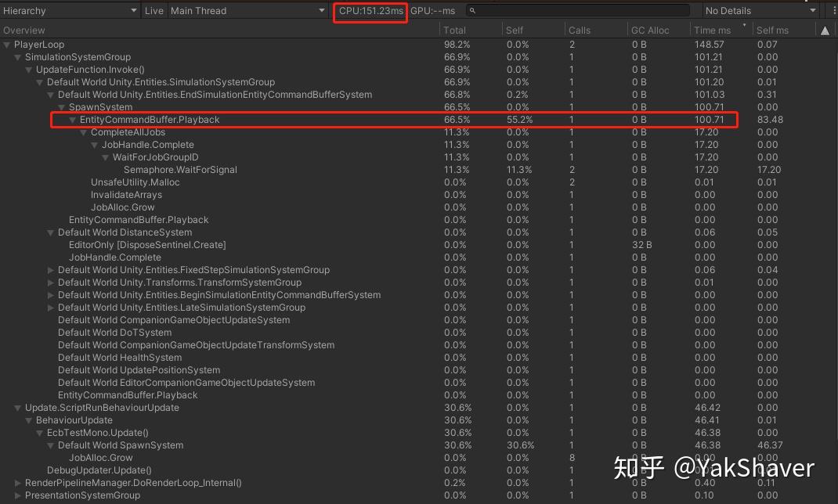Click the Self ms column header
This screenshot has height=504, width=838.
(771, 30)
